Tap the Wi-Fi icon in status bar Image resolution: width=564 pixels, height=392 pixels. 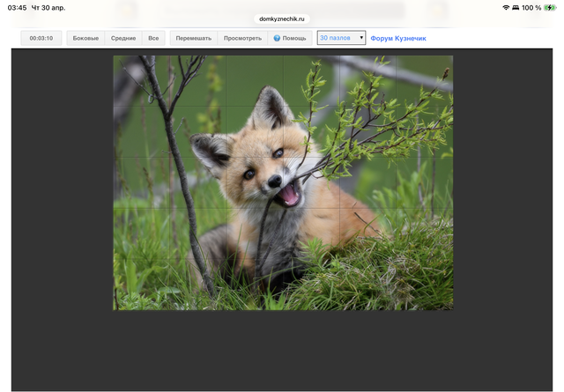506,7
